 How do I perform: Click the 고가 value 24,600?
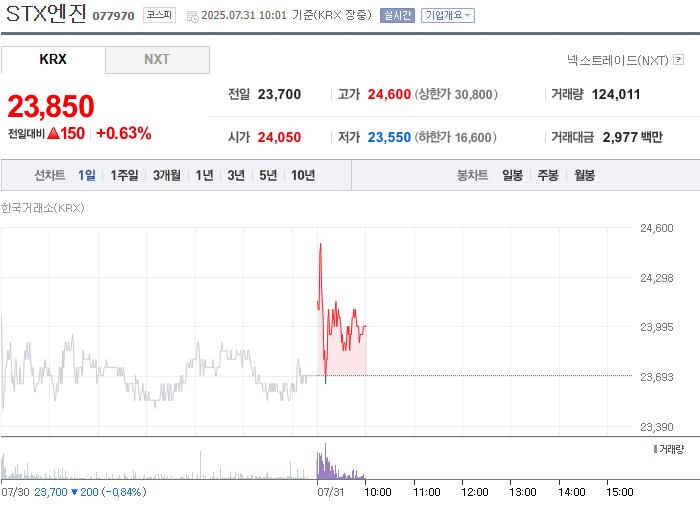click(389, 94)
